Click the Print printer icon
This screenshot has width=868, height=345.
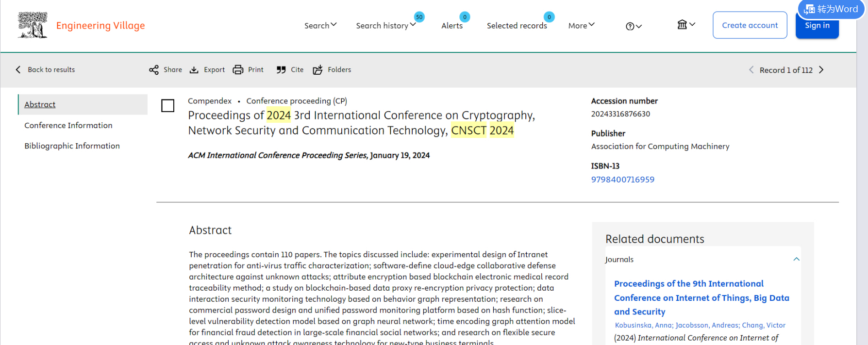pyautogui.click(x=238, y=70)
